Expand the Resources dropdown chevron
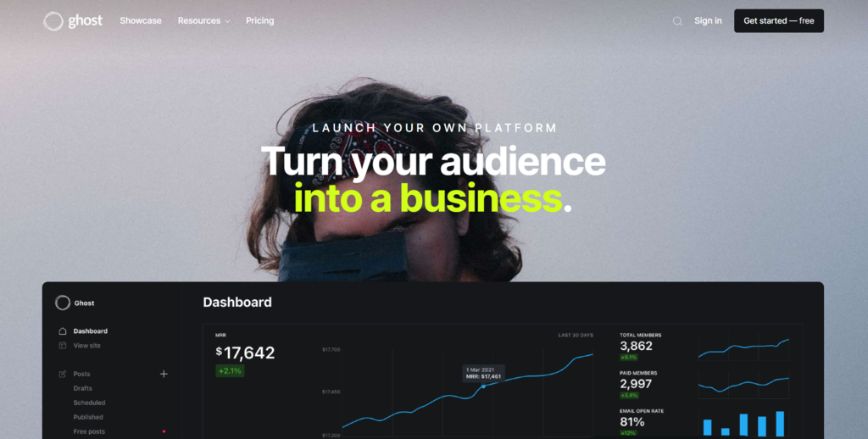868x439 pixels. tap(227, 21)
